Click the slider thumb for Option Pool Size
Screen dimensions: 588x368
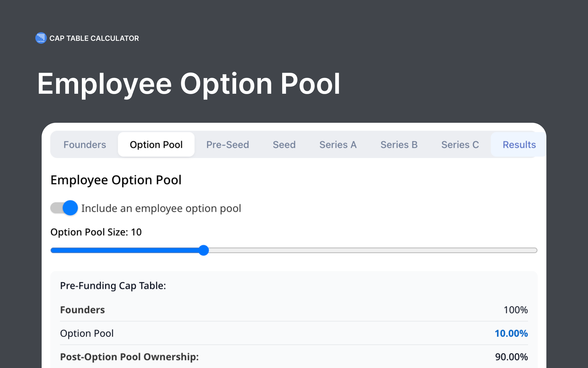pos(204,250)
